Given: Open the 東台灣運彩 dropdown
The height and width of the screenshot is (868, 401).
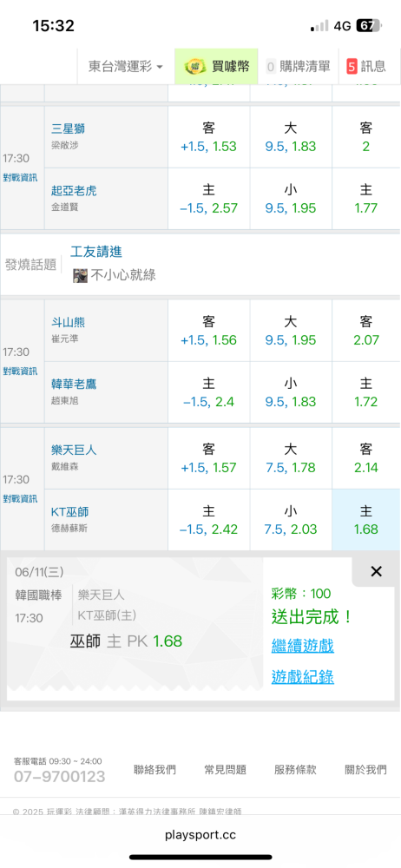Looking at the screenshot, I should pos(126,67).
